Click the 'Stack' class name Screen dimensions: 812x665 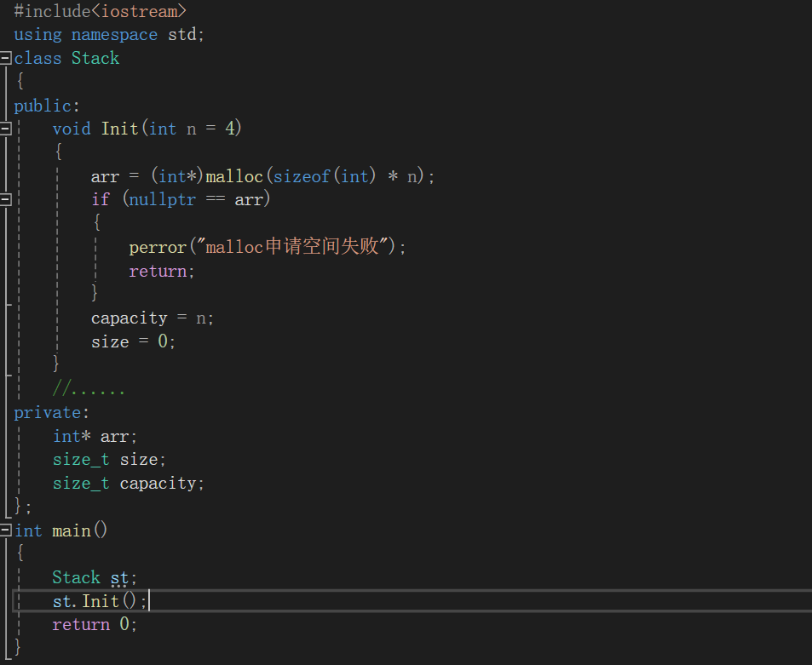tap(95, 58)
